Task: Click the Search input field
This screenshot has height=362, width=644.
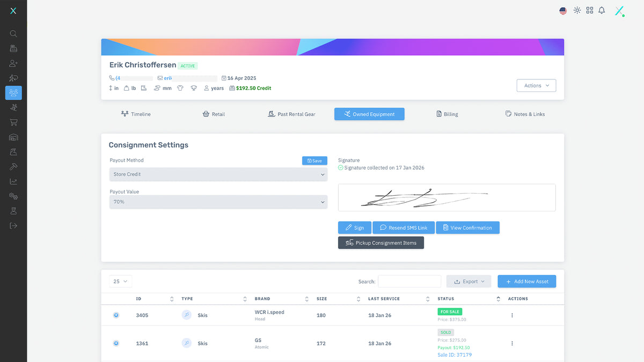Action: pos(409,282)
